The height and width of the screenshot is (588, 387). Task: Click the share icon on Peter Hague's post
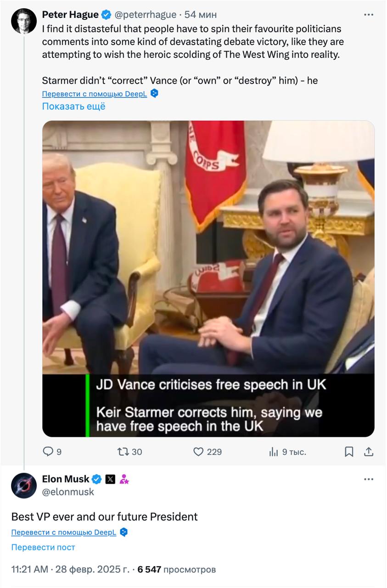point(368,452)
